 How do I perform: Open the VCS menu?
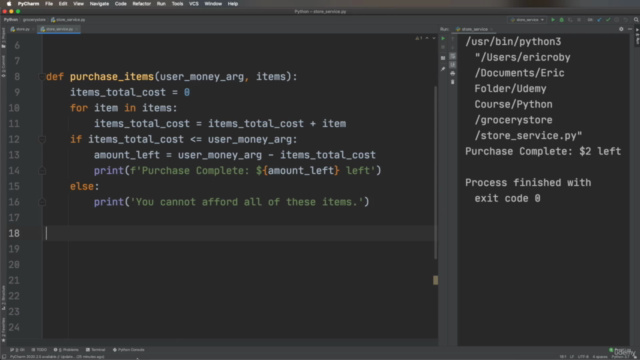(x=194, y=4)
